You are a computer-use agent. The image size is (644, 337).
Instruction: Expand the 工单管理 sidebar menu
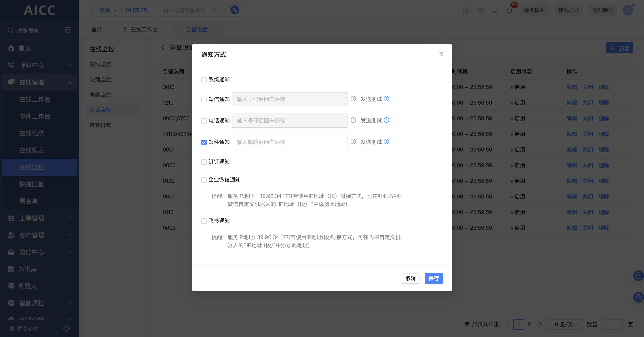39,218
